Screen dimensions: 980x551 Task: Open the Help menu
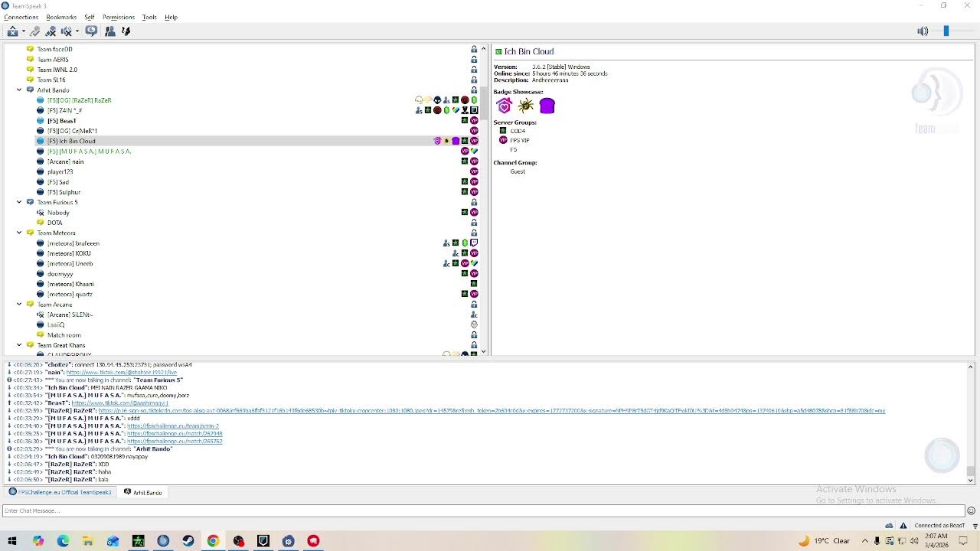coord(171,17)
